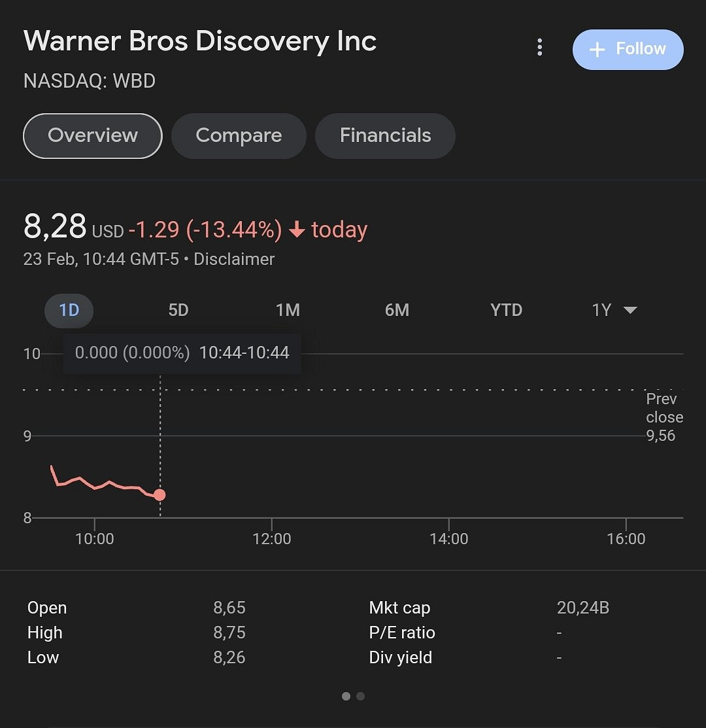
Task: Click the red down arrow beside today
Action: coord(297,230)
